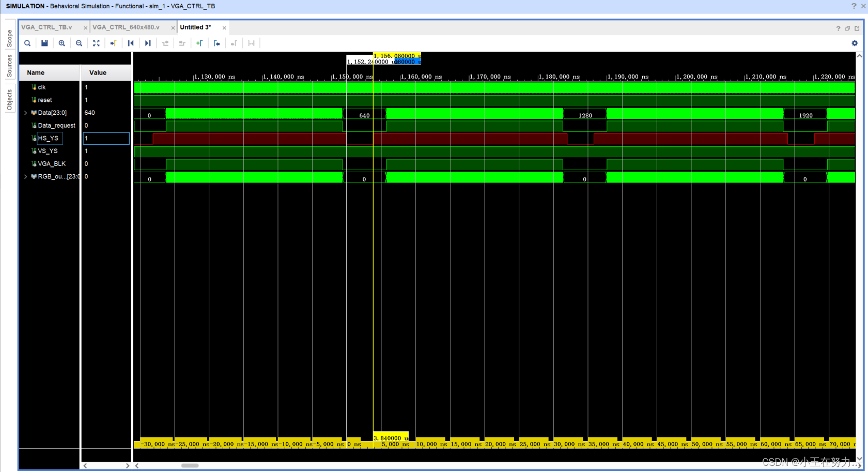
Task: Save the waveform configuration
Action: pyautogui.click(x=44, y=43)
